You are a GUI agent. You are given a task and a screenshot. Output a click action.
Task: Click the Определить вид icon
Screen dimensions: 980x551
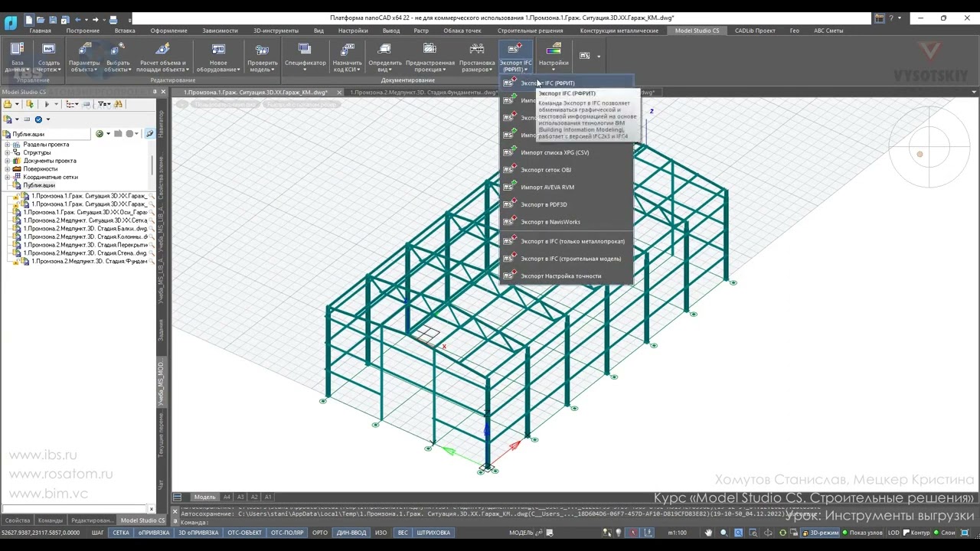click(x=385, y=50)
